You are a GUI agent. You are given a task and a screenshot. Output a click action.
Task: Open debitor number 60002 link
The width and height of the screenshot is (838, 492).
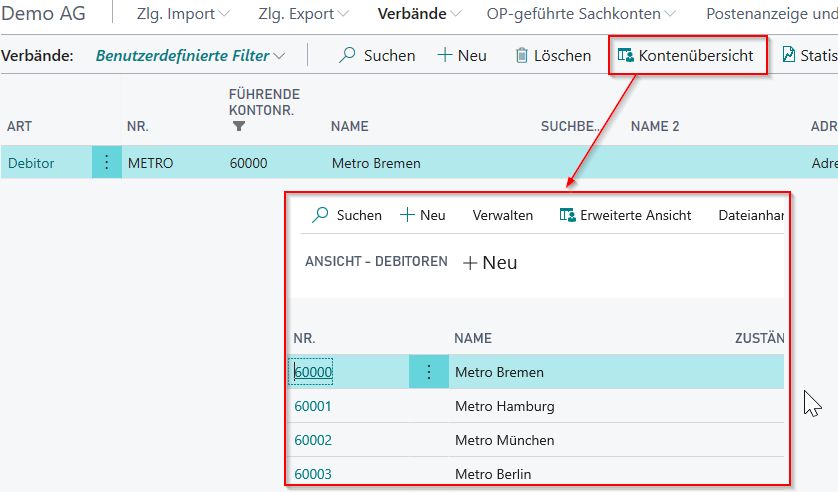click(x=313, y=440)
